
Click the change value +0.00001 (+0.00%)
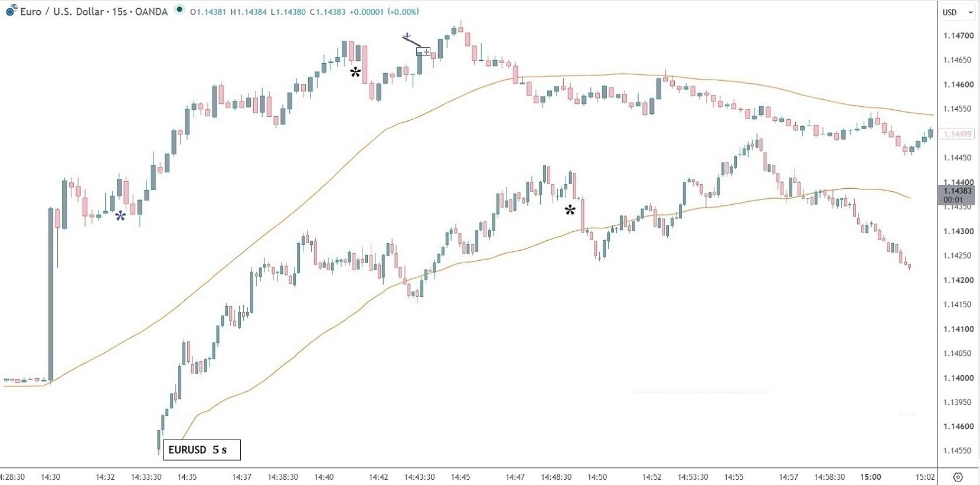coord(384,12)
